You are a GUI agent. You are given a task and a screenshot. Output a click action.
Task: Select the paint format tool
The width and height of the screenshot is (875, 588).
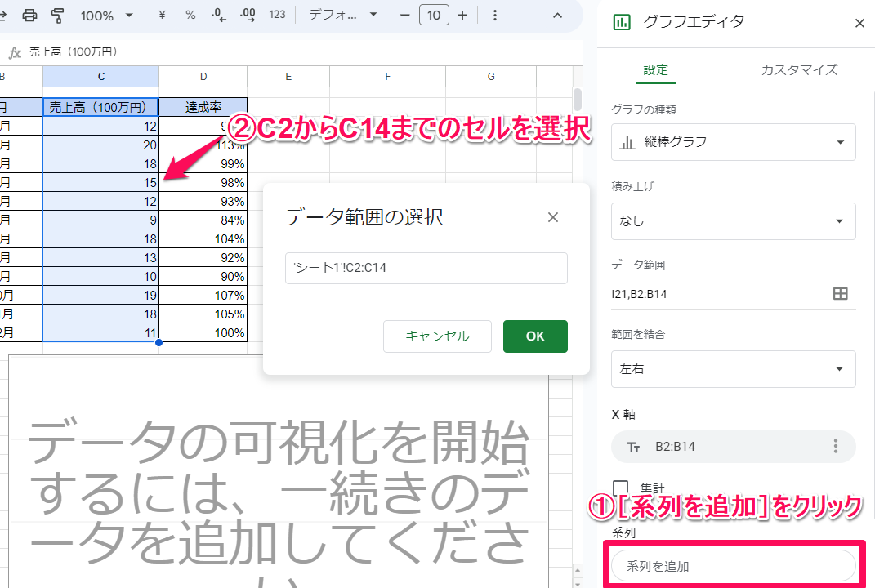(57, 15)
